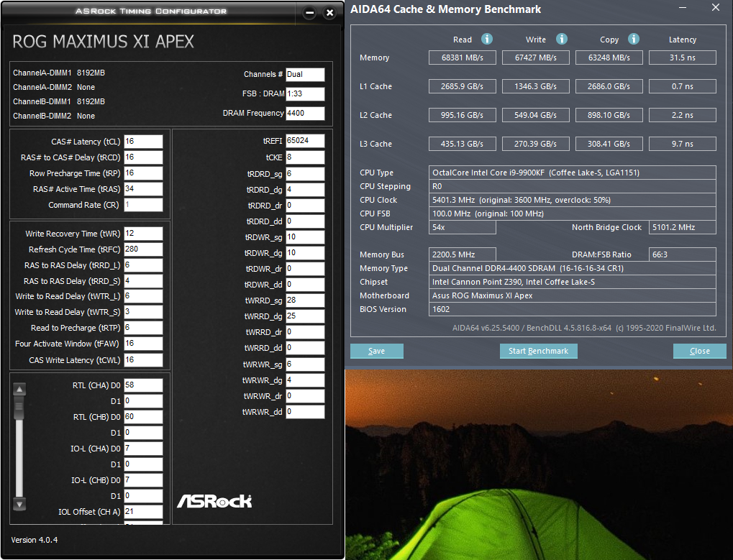733x560 pixels.
Task: Select the Write Recovery Time (tWR) field
Action: [143, 234]
